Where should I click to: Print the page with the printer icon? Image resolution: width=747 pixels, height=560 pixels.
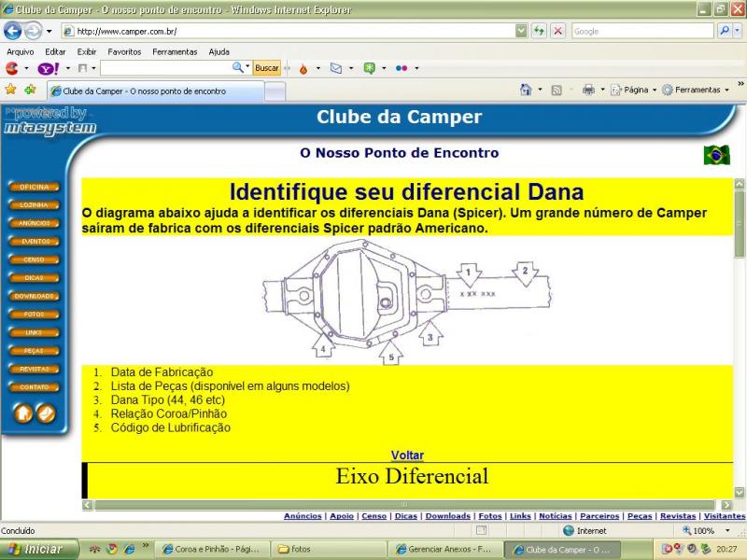coord(589,90)
